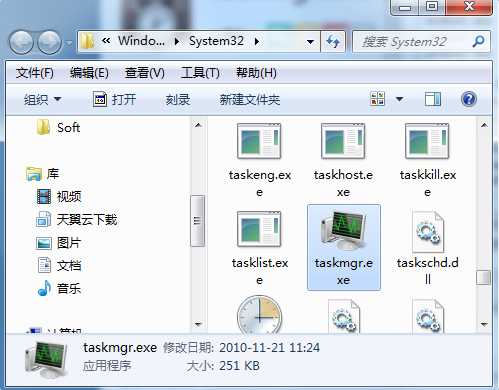The height and width of the screenshot is (390, 499).
Task: Expand the System32 breadcrumb arrow
Action: coord(257,41)
